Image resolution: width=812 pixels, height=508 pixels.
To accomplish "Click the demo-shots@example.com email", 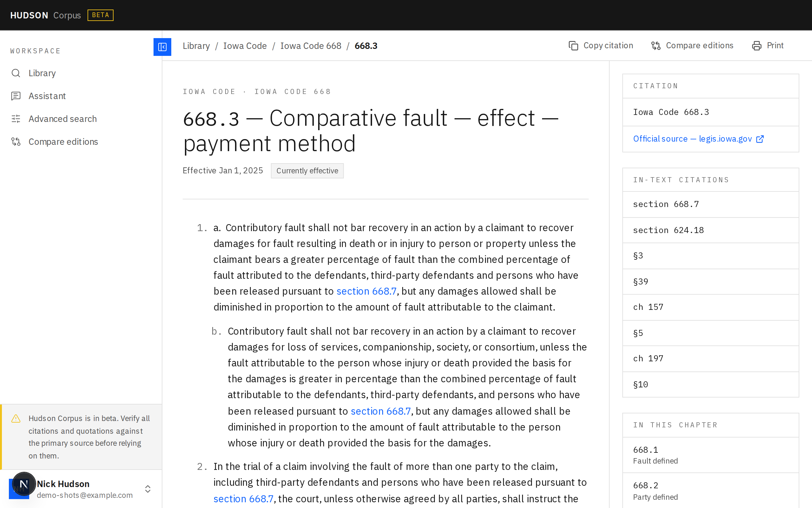I will click(85, 495).
